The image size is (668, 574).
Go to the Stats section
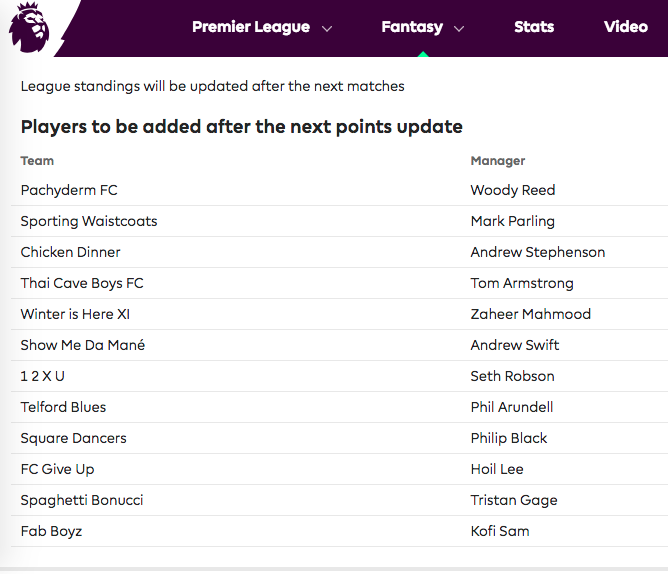tap(534, 27)
